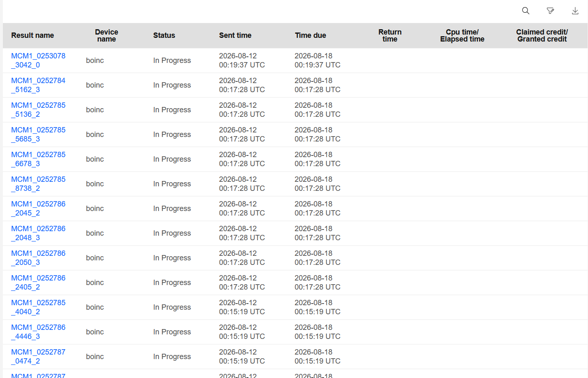Sort by Device name column header
Screen dimensions: 588x378
tap(107, 35)
